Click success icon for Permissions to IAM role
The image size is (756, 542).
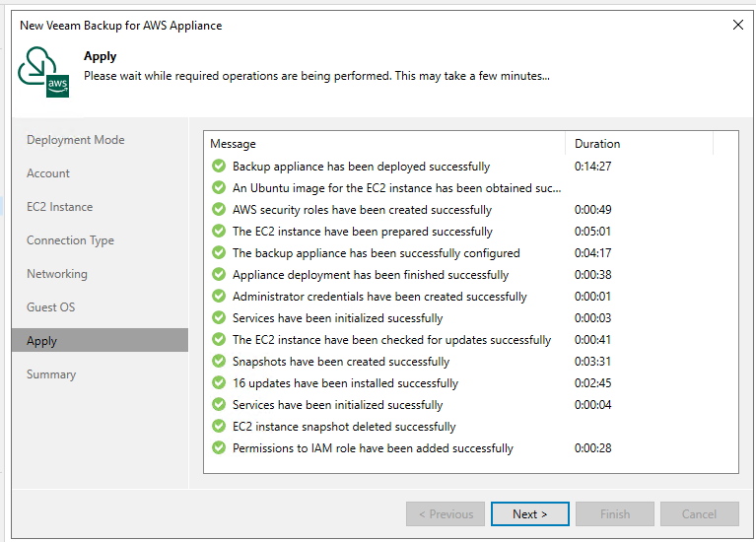219,448
